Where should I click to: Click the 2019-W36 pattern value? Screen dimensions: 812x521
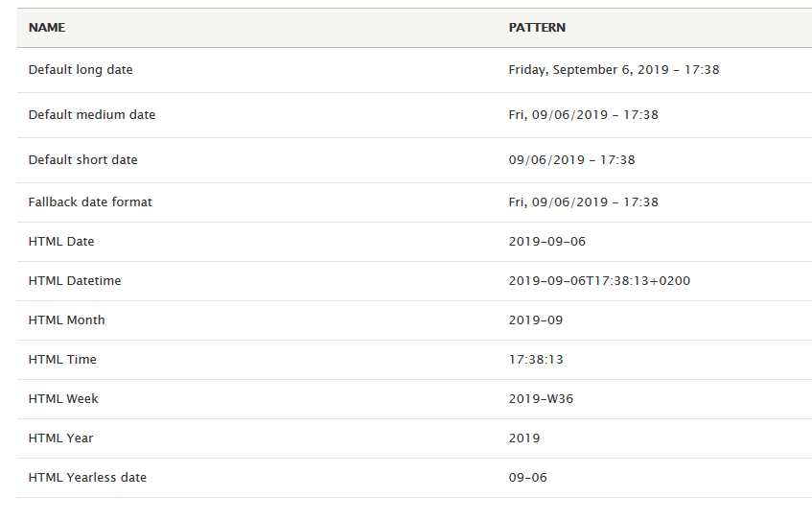[x=541, y=399]
